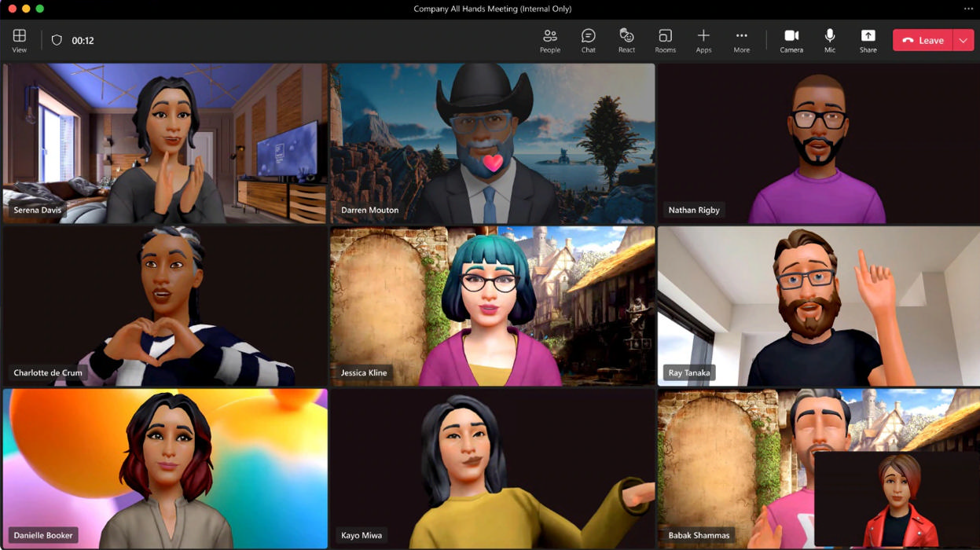Select Darren Mouton video tile
The image size is (980, 550).
493,144
